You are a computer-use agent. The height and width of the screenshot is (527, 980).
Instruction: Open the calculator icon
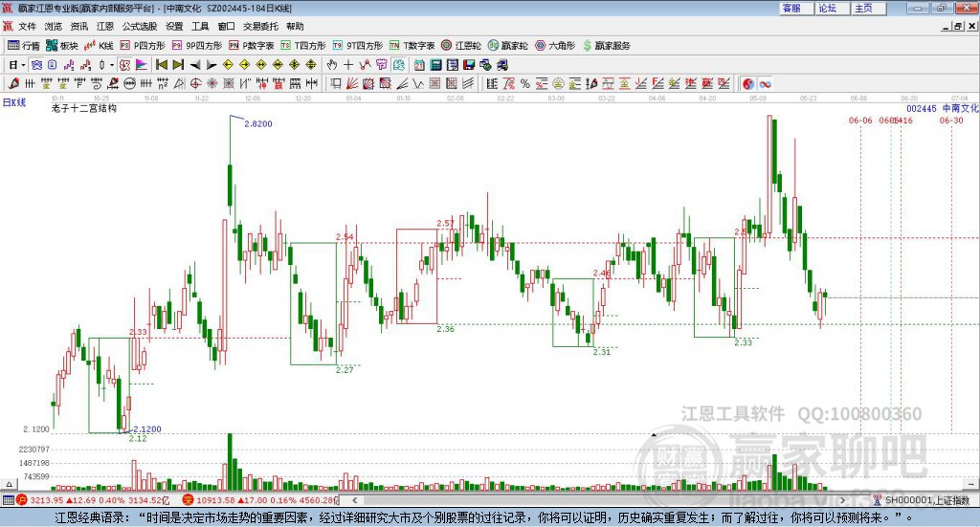(435, 65)
